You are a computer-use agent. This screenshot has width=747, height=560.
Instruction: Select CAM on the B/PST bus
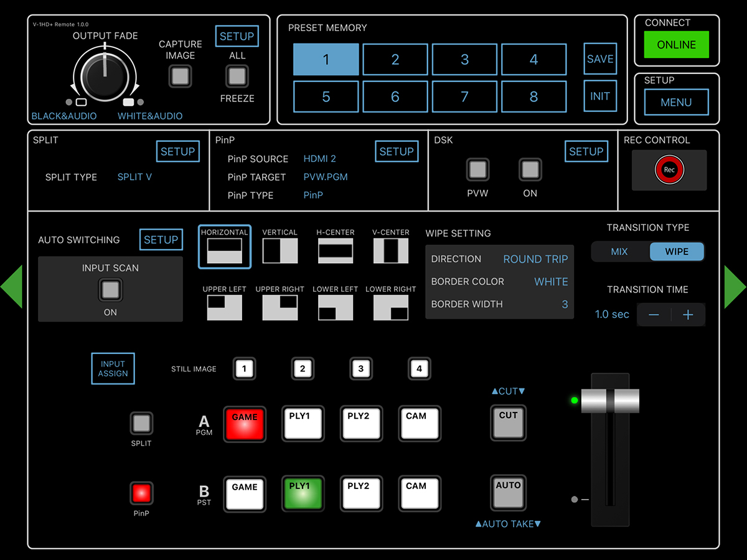coord(420,494)
